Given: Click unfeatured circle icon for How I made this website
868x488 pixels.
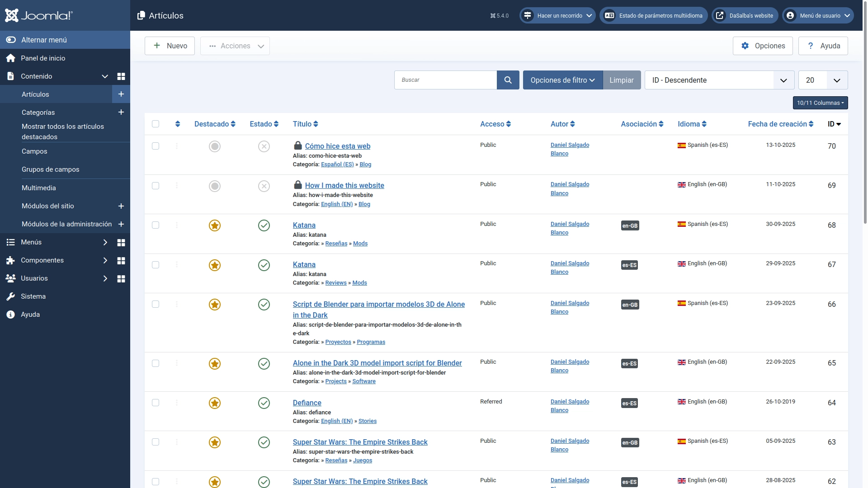Looking at the screenshot, I should coord(215,186).
